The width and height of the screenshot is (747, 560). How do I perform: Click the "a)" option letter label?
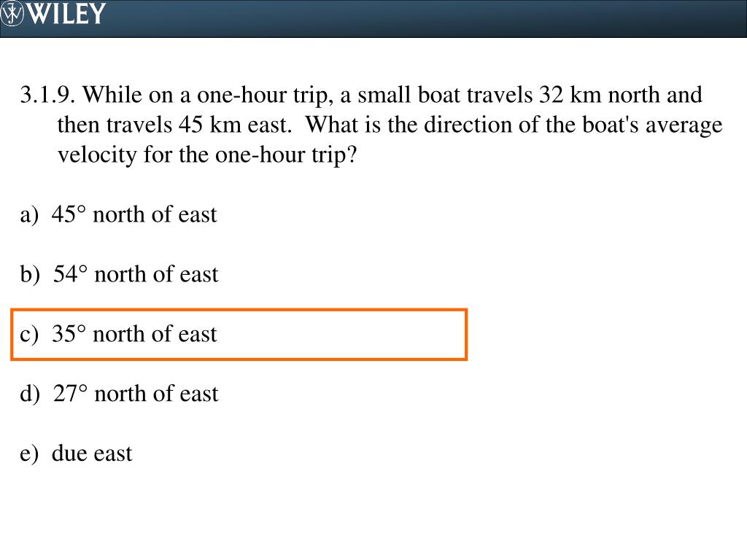(x=29, y=215)
